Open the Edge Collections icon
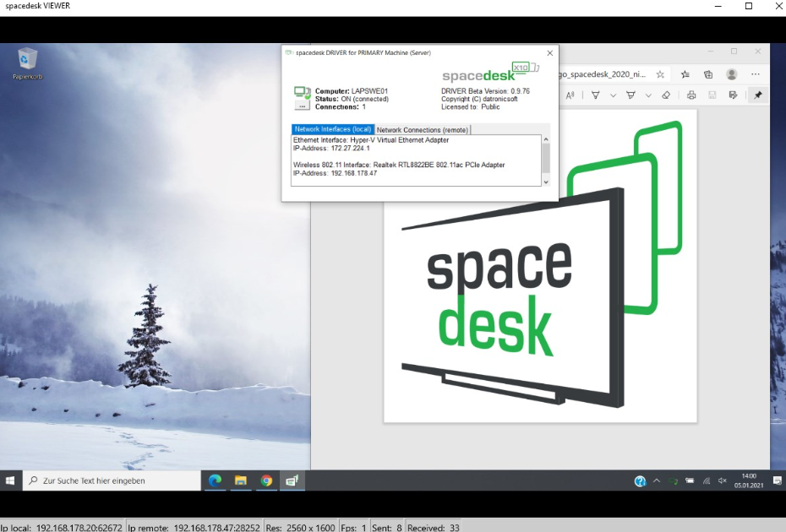The width and height of the screenshot is (786, 532). point(708,74)
